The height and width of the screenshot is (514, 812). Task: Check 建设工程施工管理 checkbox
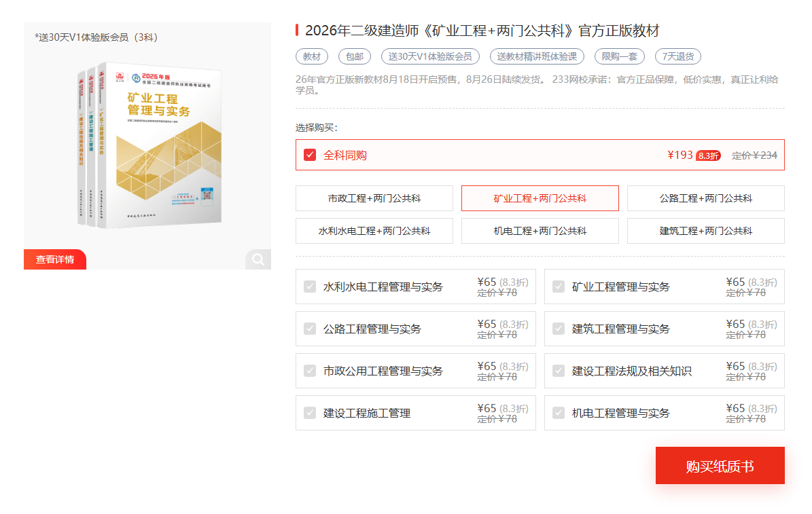pos(310,413)
